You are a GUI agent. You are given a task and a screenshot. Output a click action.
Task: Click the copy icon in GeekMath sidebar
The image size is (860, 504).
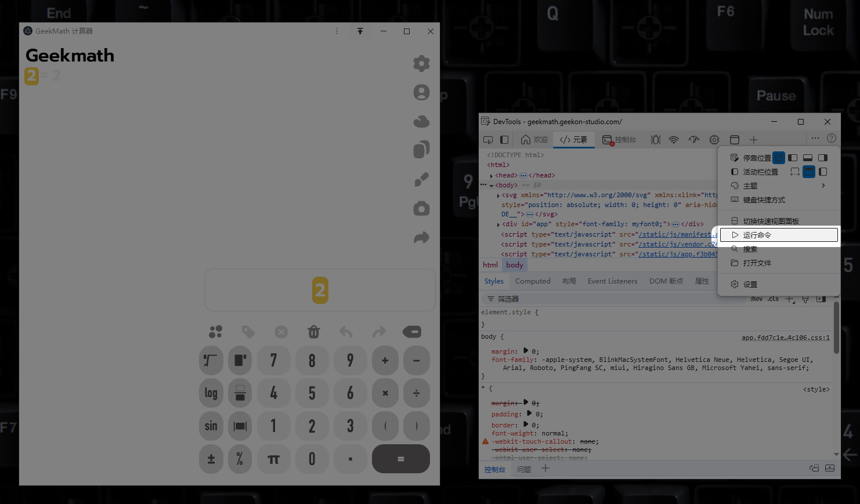[421, 150]
